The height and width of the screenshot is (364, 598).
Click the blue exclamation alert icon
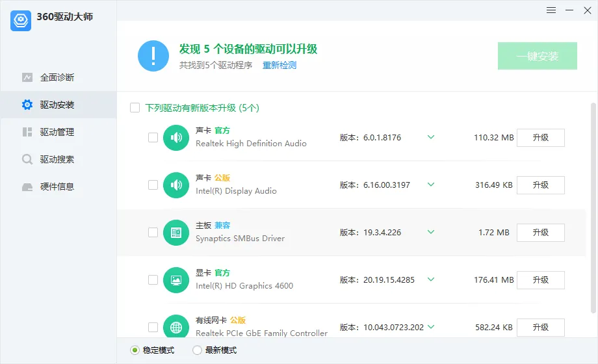(x=153, y=56)
